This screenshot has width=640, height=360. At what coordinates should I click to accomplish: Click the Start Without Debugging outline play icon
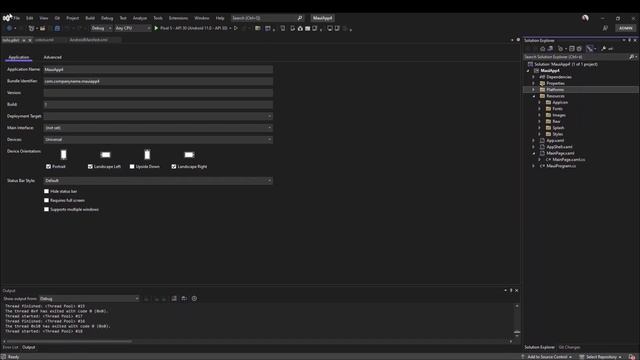pyautogui.click(x=236, y=28)
